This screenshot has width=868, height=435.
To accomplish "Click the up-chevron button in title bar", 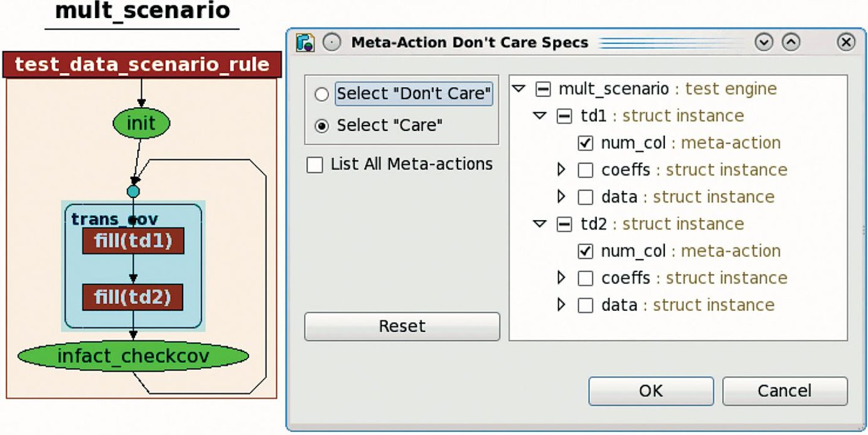I will pyautogui.click(x=791, y=43).
